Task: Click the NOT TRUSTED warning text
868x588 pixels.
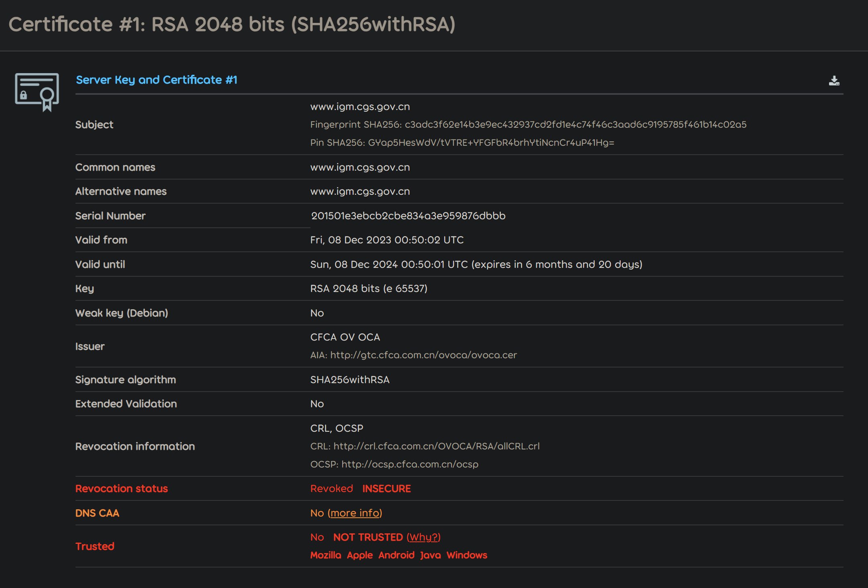Action: [368, 537]
